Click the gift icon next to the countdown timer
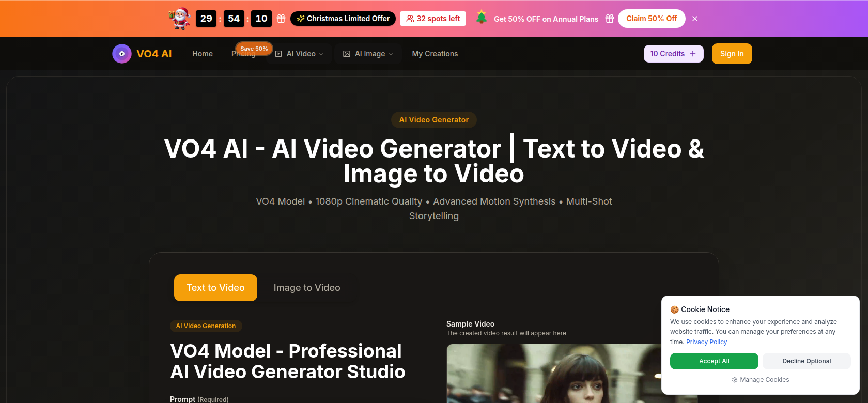 281,19
